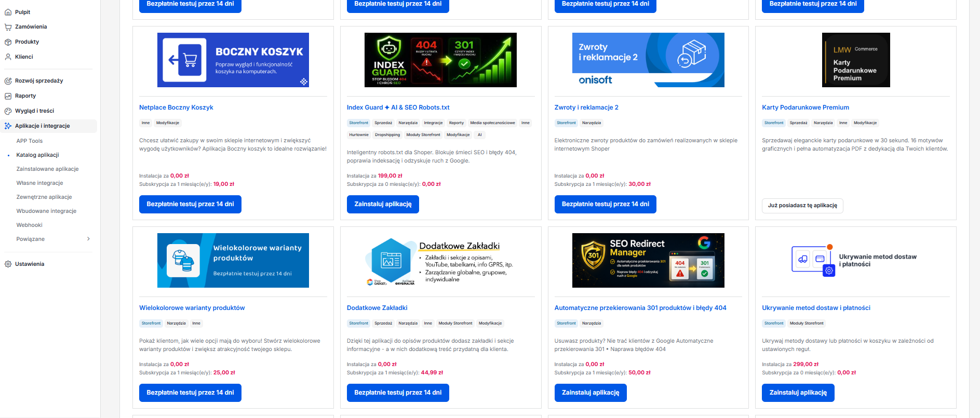Click Zainstaluj aplikację for Index Guard

coord(383,204)
